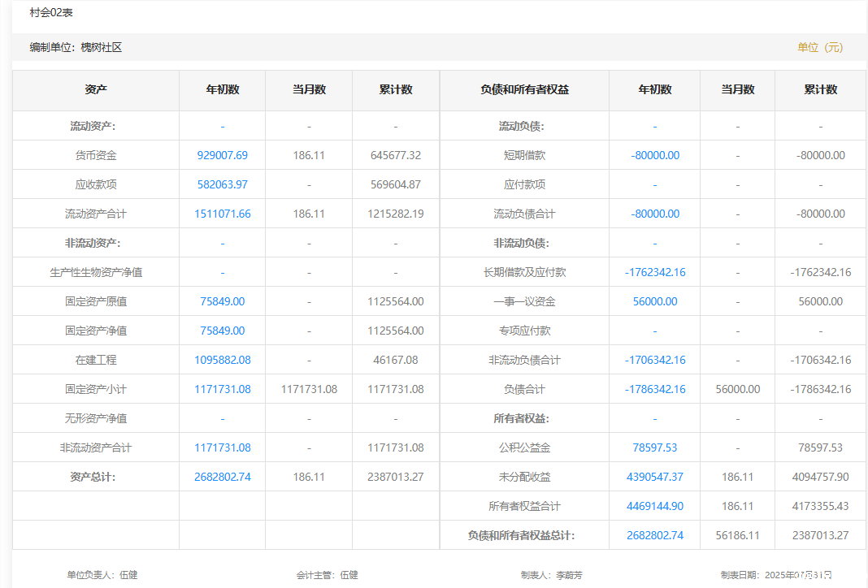Click 负债和所有者权益总计 opening balance link

[x=654, y=535]
